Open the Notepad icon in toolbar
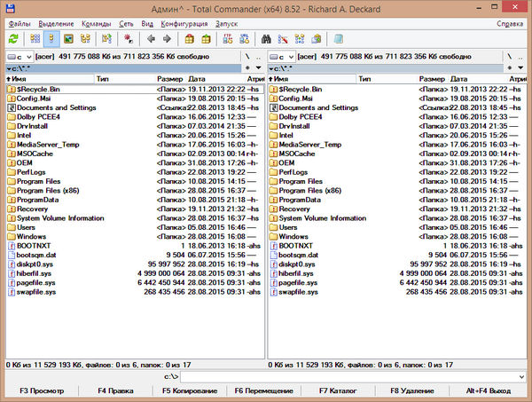This screenshot has height=402, width=532. coord(340,39)
